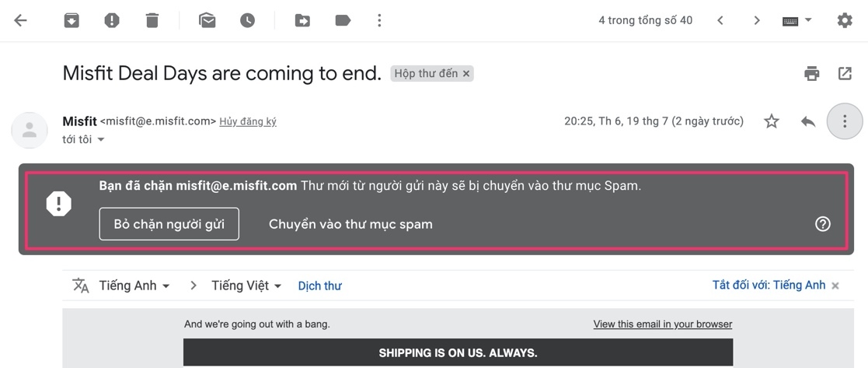This screenshot has height=368, width=868.
Task: Open the message's three-dot more menu
Action: coord(844,121)
